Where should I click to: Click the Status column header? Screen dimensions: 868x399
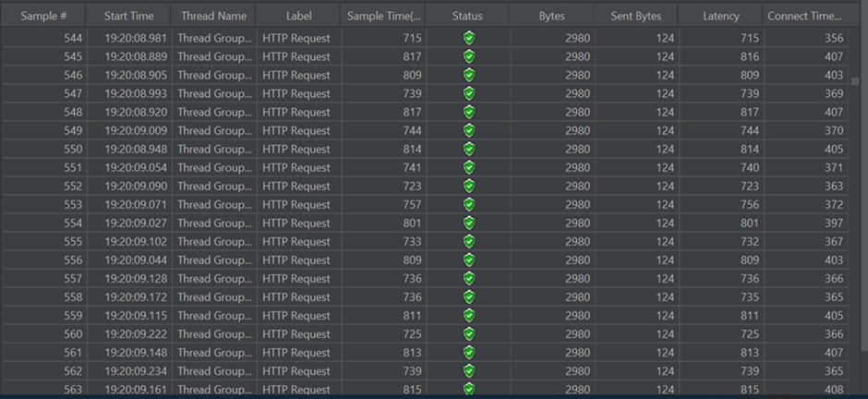click(467, 16)
